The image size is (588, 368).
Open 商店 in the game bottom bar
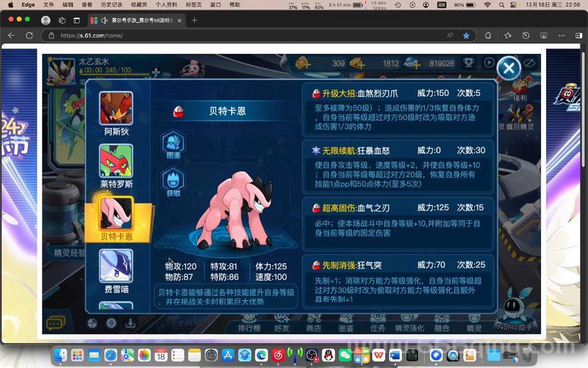click(314, 324)
